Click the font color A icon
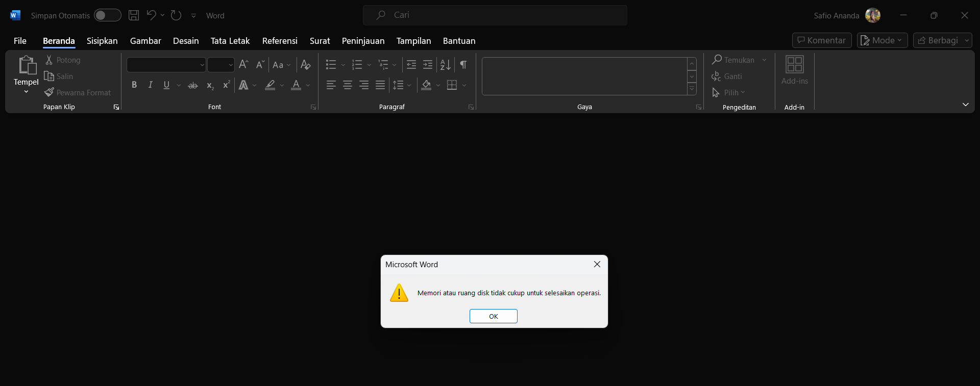980x386 pixels. click(x=296, y=85)
